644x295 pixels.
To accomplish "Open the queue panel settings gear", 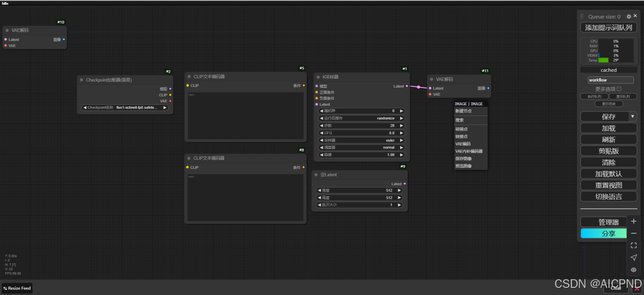I will [x=629, y=17].
